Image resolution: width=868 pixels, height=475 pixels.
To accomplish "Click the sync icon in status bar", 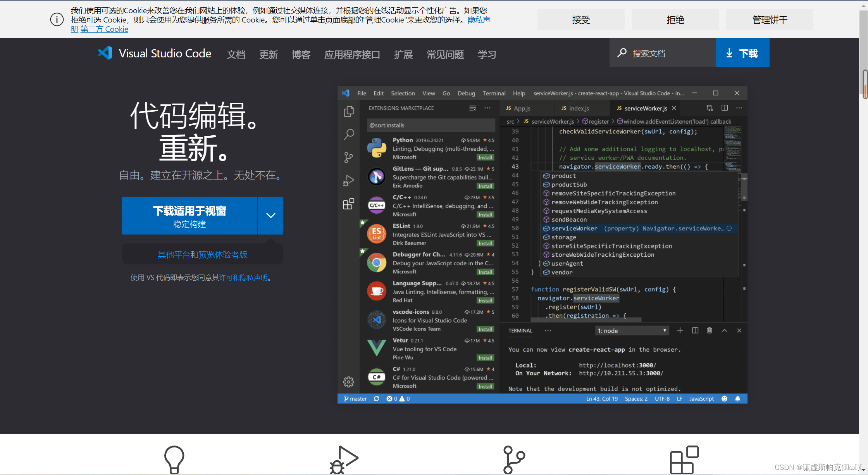I will [x=376, y=399].
